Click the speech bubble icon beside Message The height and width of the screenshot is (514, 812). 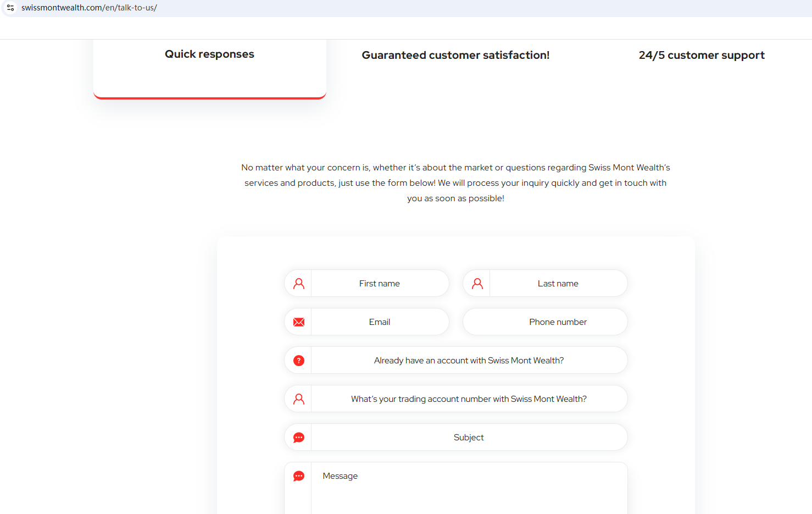coord(299,476)
